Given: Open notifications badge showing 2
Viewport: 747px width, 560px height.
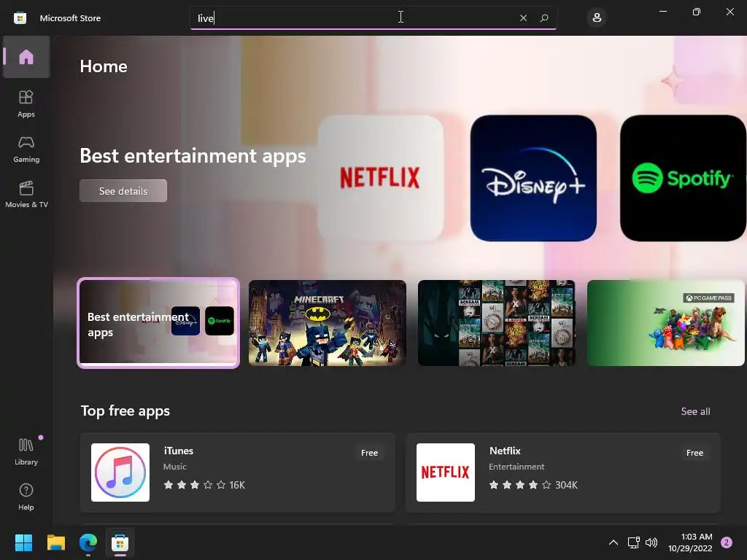Looking at the screenshot, I should click(x=727, y=542).
